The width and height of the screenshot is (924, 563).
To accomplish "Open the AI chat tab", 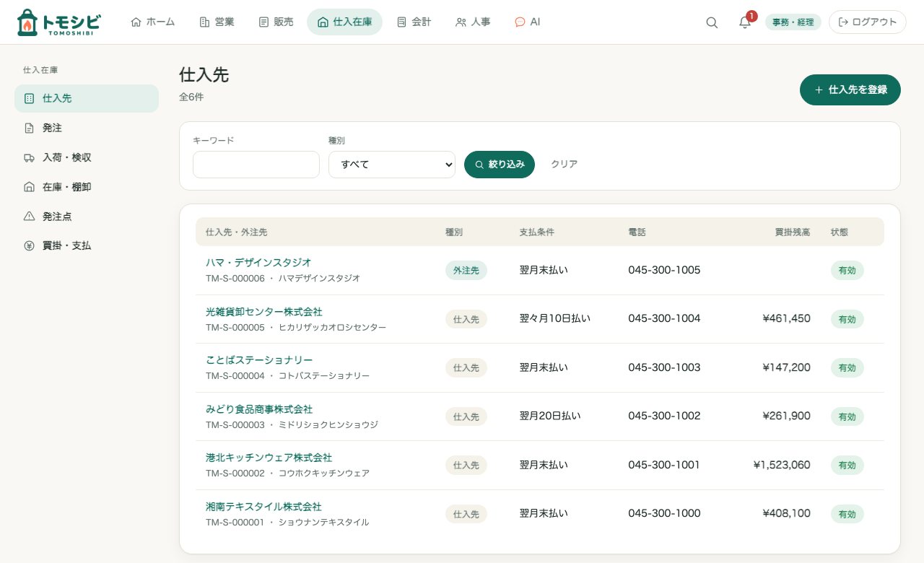I will click(x=527, y=22).
